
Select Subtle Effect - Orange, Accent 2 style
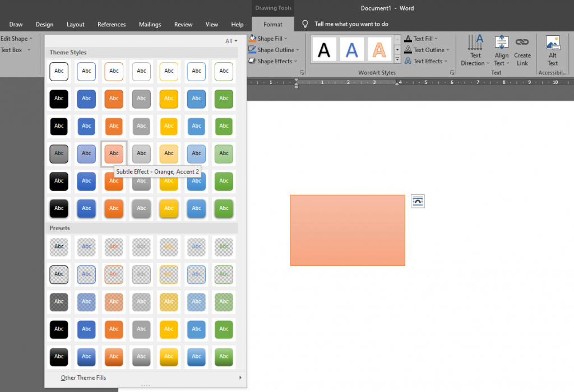click(x=114, y=153)
